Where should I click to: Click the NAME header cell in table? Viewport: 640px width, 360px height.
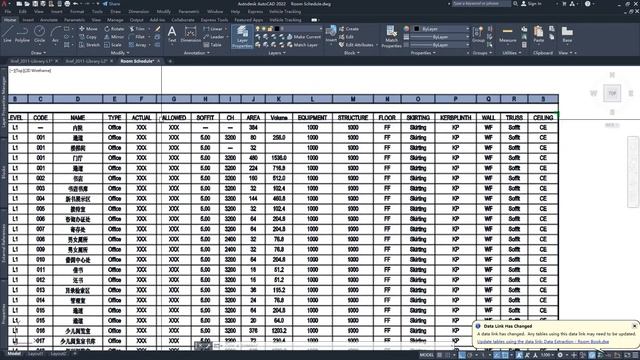coord(78,118)
